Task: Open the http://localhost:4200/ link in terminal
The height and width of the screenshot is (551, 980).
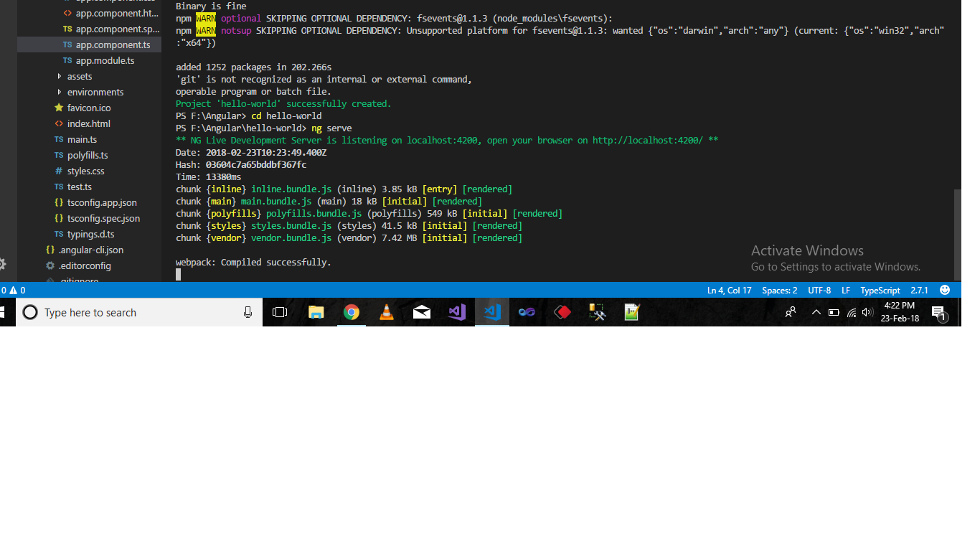Action: [648, 140]
